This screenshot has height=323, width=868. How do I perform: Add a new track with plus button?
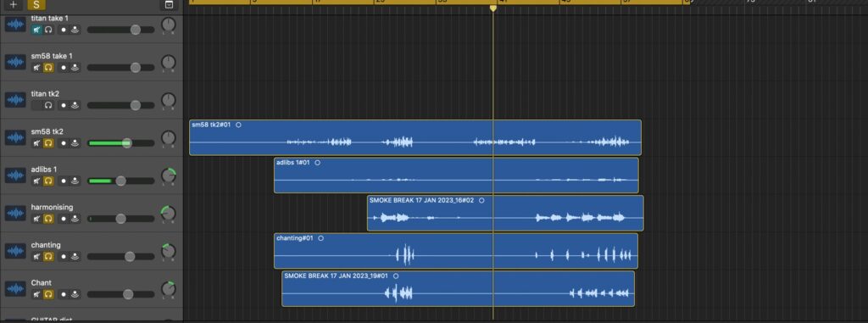click(x=14, y=4)
